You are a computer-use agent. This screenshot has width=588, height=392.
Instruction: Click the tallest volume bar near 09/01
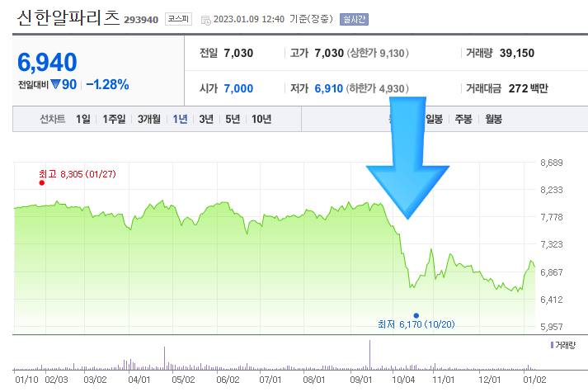point(369,355)
